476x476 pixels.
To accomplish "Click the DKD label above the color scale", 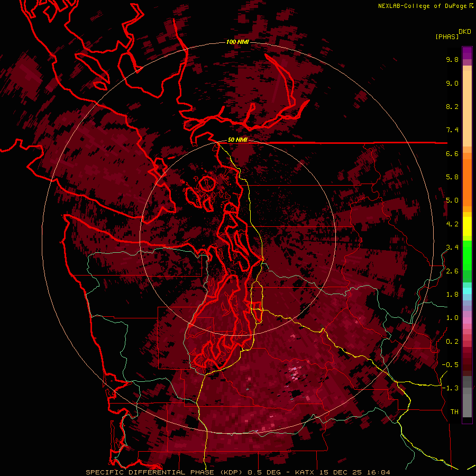I will (465, 32).
